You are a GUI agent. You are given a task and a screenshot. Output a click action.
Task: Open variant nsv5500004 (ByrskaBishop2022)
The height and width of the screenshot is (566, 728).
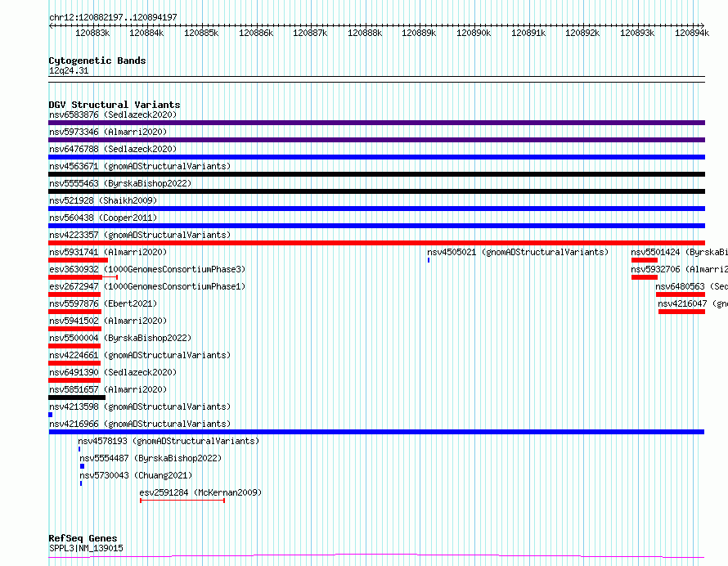pos(120,338)
